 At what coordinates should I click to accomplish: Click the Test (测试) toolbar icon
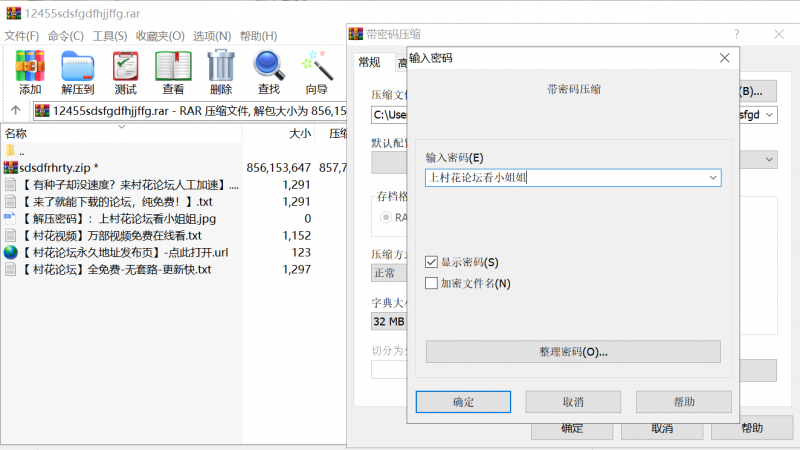(126, 66)
